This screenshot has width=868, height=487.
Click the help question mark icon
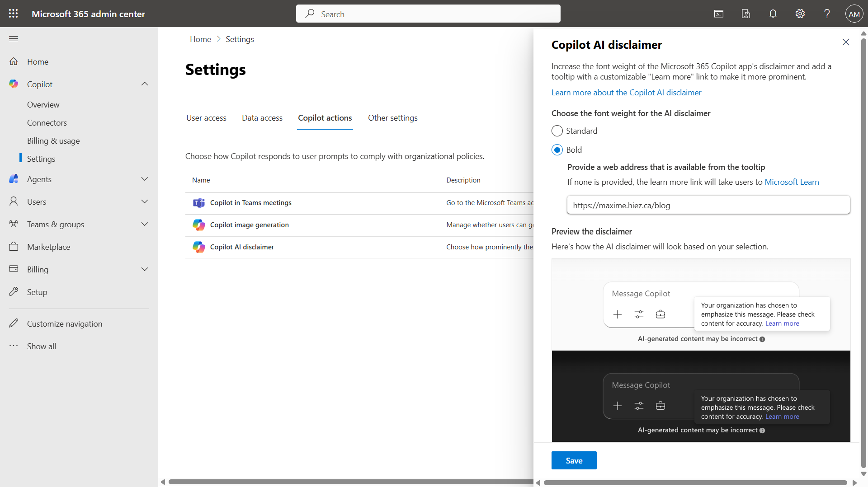click(827, 14)
